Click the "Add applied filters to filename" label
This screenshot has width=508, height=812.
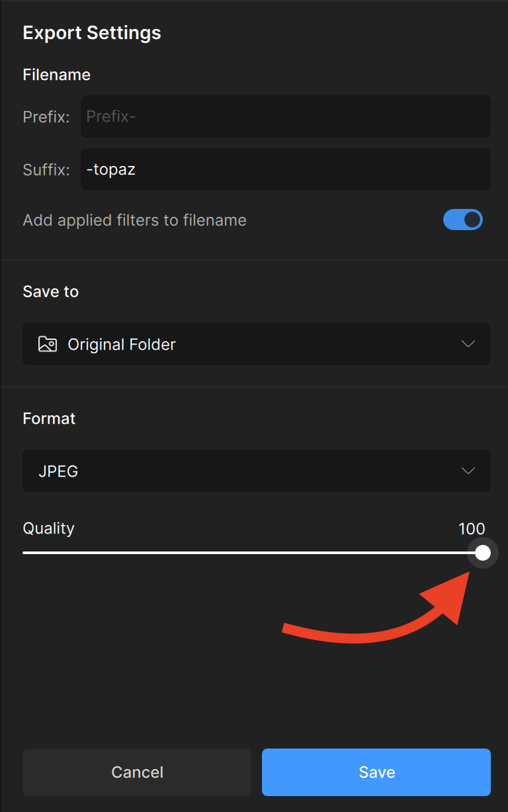tap(134, 220)
